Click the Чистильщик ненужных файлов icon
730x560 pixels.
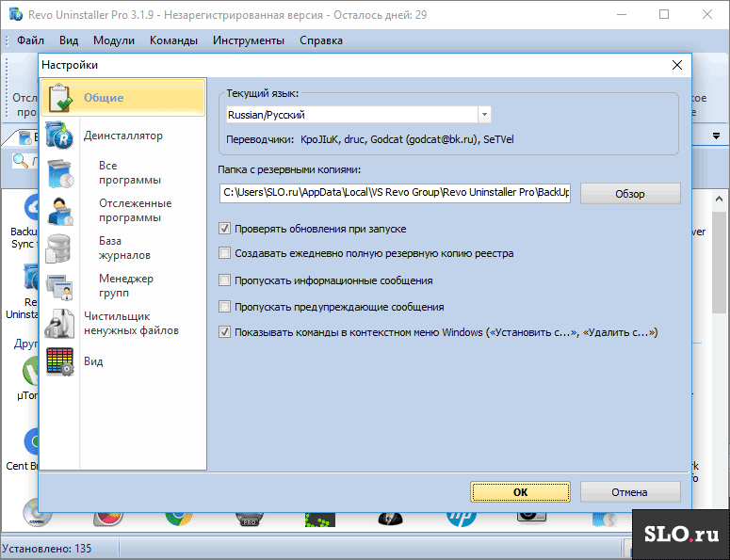[59, 323]
